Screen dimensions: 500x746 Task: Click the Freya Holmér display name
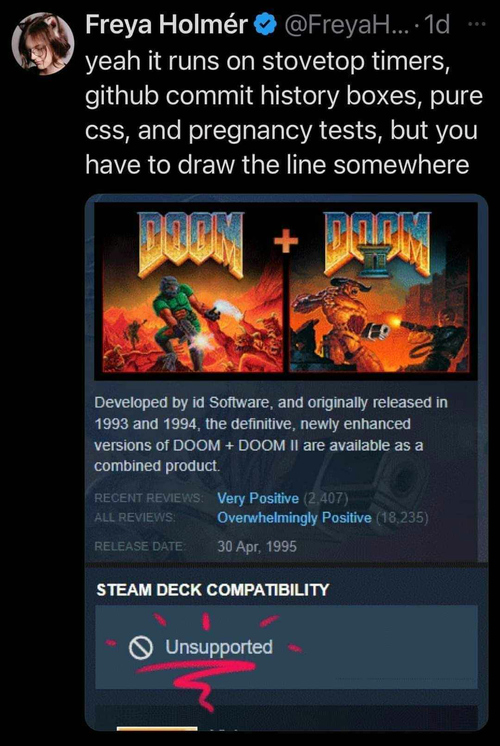167,25
